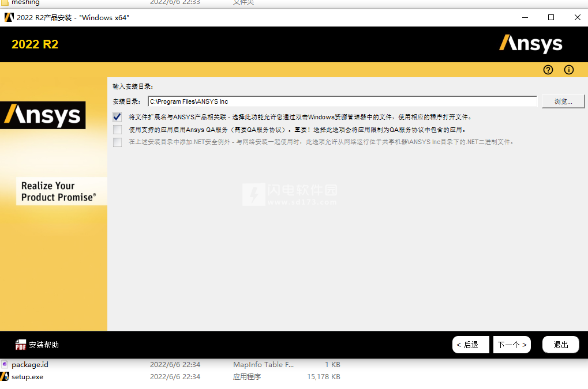Open the PDF installation help icon
This screenshot has width=588, height=389.
21,345
